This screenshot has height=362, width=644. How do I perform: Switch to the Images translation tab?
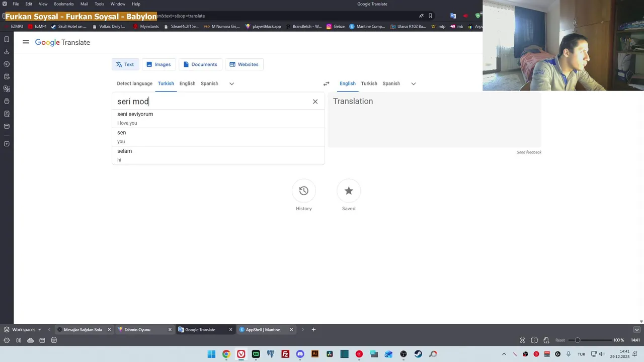click(x=158, y=64)
